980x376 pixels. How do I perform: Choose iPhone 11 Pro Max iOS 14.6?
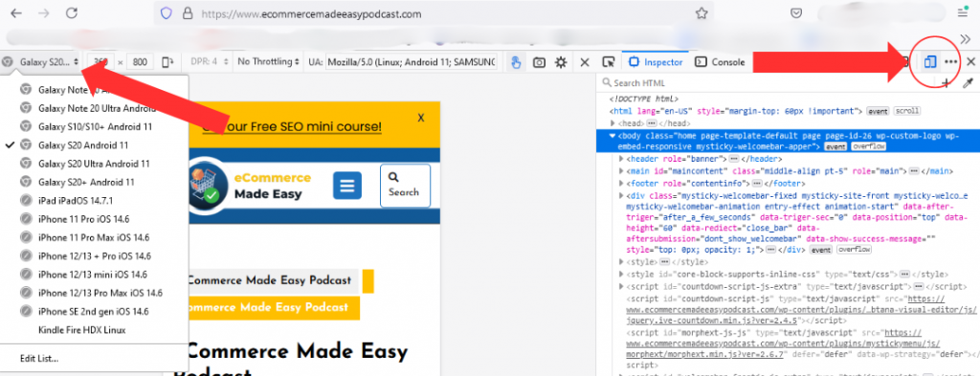tap(94, 237)
